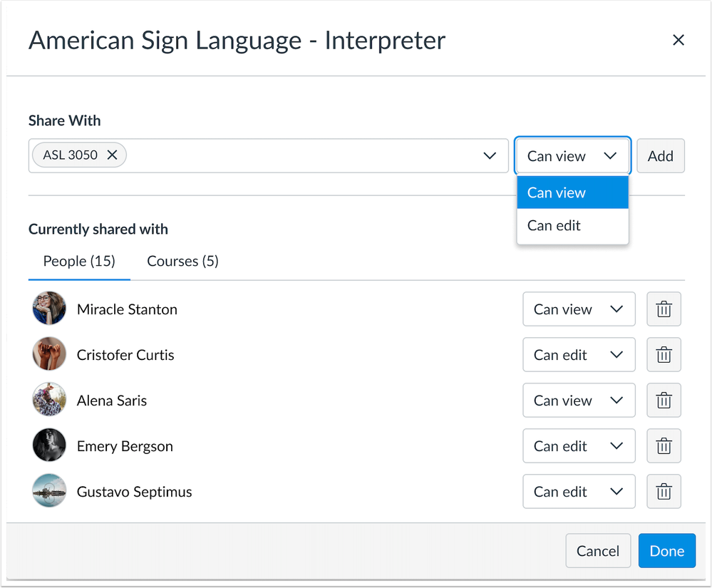The width and height of the screenshot is (712, 588).
Task: Close the dialog with the X icon
Action: (678, 40)
